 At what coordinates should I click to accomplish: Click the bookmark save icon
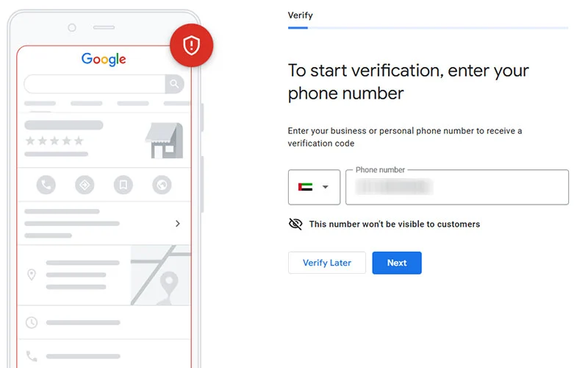[123, 184]
